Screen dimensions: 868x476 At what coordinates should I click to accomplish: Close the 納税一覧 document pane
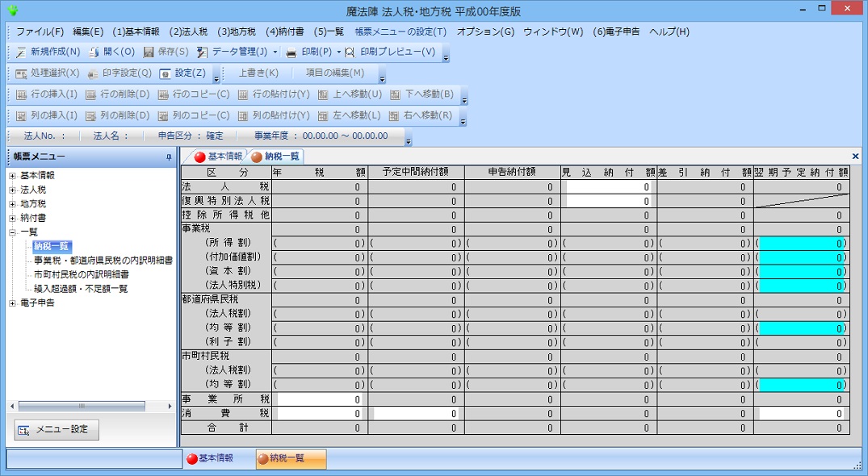[x=855, y=157]
